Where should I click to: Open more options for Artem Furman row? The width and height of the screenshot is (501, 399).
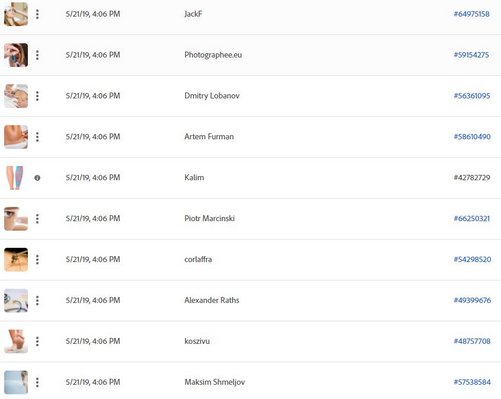tap(37, 137)
